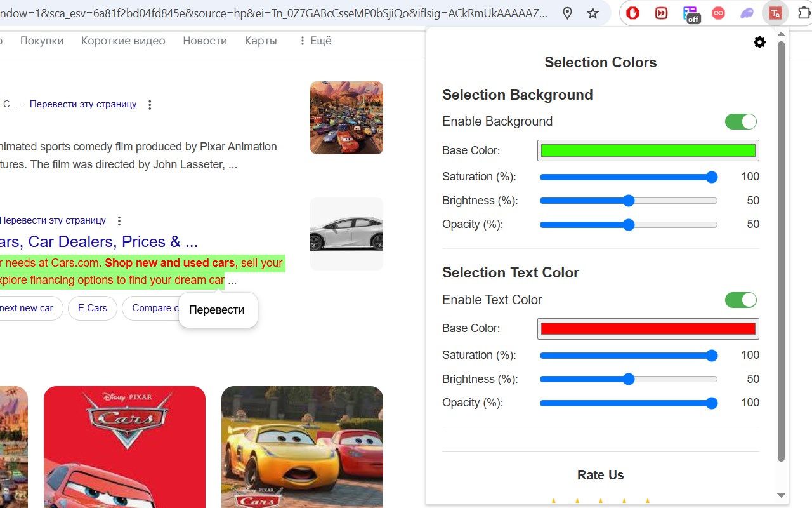The height and width of the screenshot is (508, 812).
Task: Click the 'Rate Us' heading in popup
Action: pos(601,475)
